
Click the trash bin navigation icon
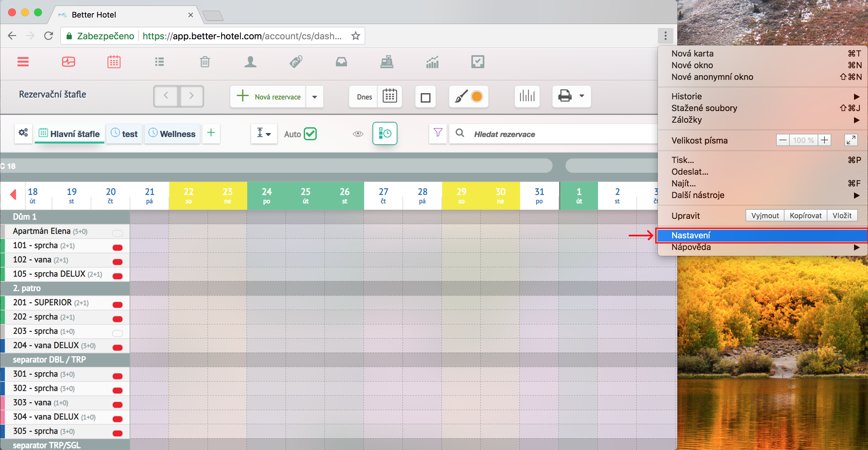click(x=205, y=62)
